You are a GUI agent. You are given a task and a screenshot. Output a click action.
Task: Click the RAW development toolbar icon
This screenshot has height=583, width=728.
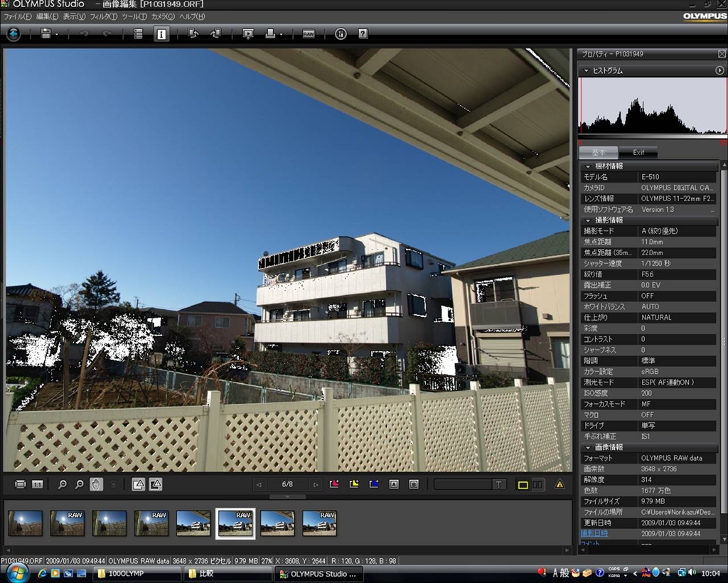pos(309,33)
